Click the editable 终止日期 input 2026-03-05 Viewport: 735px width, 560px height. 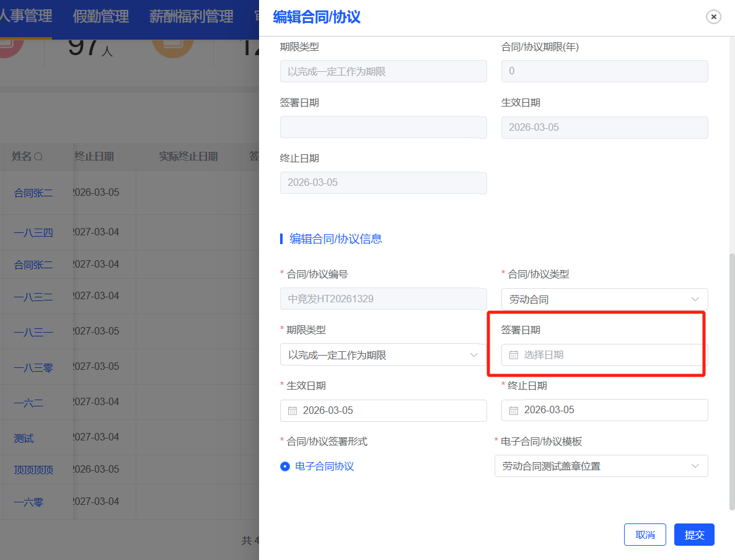coord(604,410)
